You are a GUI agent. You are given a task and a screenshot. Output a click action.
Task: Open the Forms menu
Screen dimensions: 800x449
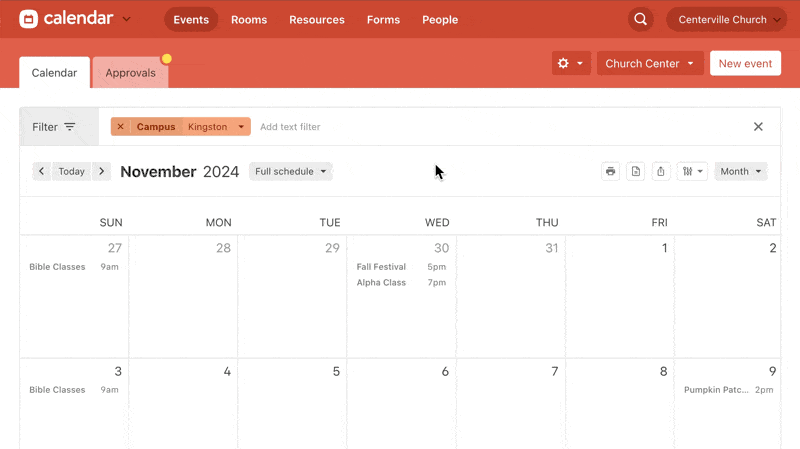tap(383, 19)
